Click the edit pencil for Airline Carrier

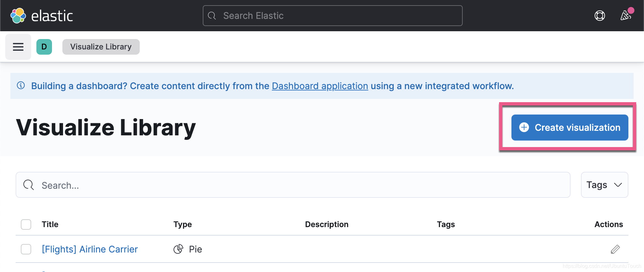click(x=615, y=249)
